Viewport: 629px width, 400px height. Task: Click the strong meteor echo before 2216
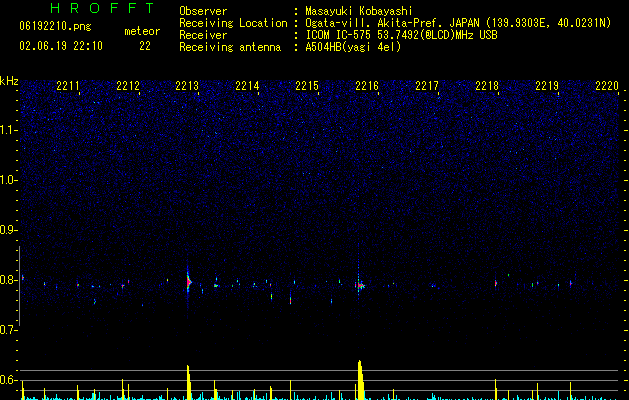pos(360,285)
